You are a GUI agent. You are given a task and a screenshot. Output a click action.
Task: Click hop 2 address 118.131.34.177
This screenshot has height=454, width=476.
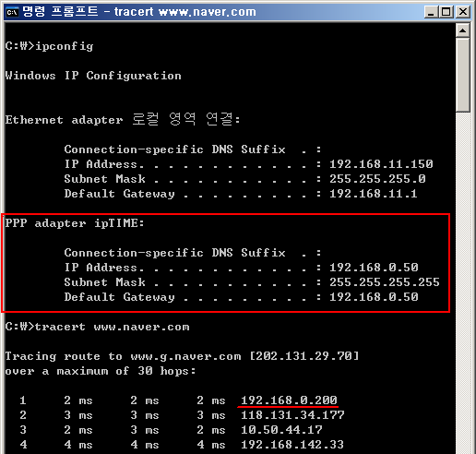[292, 415]
